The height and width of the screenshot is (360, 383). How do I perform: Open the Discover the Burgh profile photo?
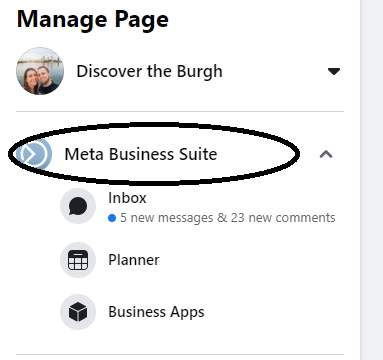point(40,71)
